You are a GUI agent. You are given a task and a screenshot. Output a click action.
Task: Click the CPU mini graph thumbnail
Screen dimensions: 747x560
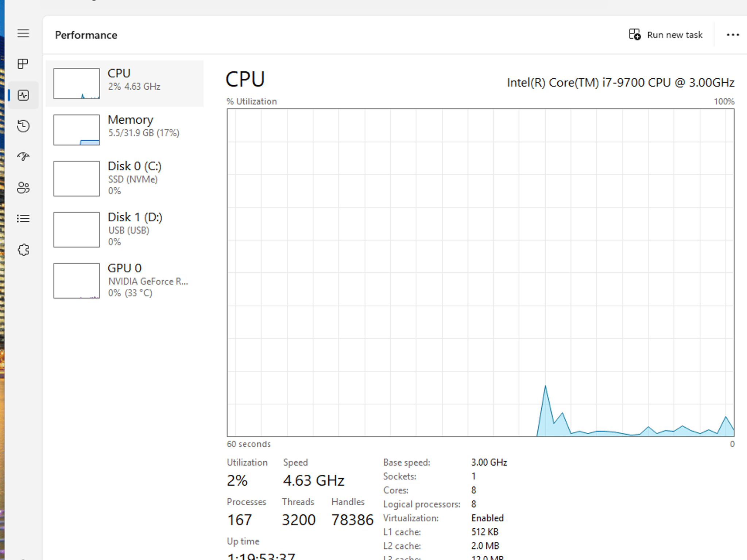77,83
